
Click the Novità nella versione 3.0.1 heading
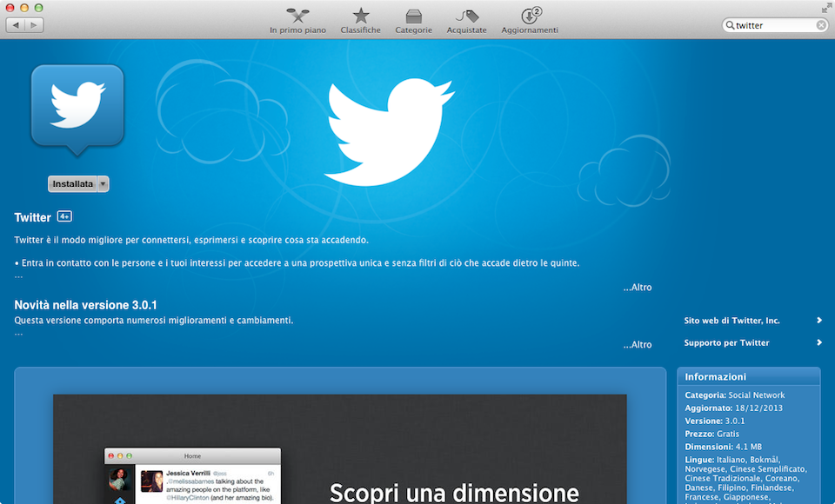coord(85,305)
